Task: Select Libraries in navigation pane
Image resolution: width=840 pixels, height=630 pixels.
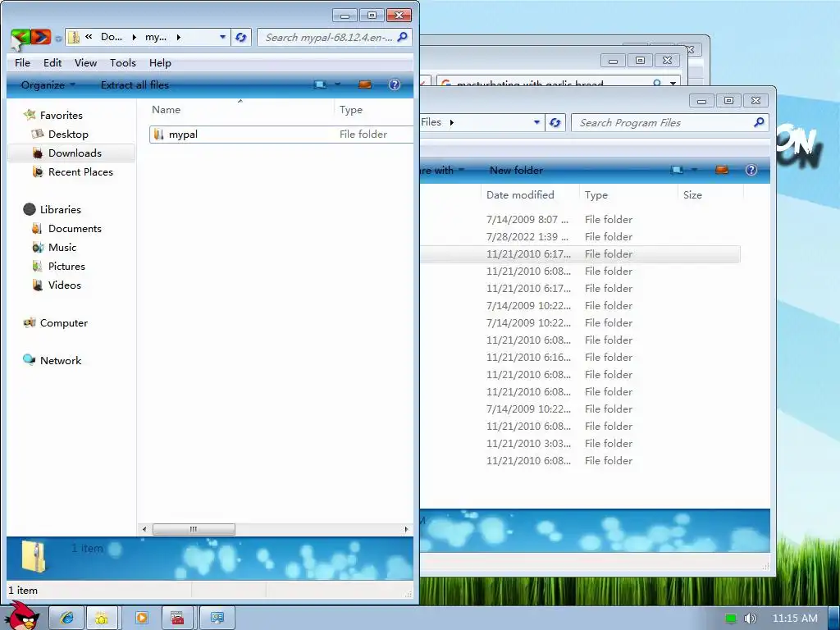Action: tap(61, 209)
